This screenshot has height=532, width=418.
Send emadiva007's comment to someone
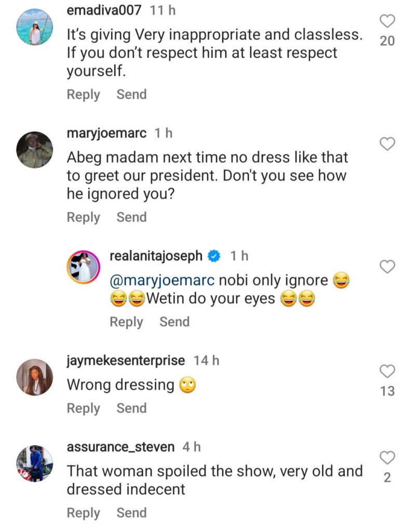(131, 95)
